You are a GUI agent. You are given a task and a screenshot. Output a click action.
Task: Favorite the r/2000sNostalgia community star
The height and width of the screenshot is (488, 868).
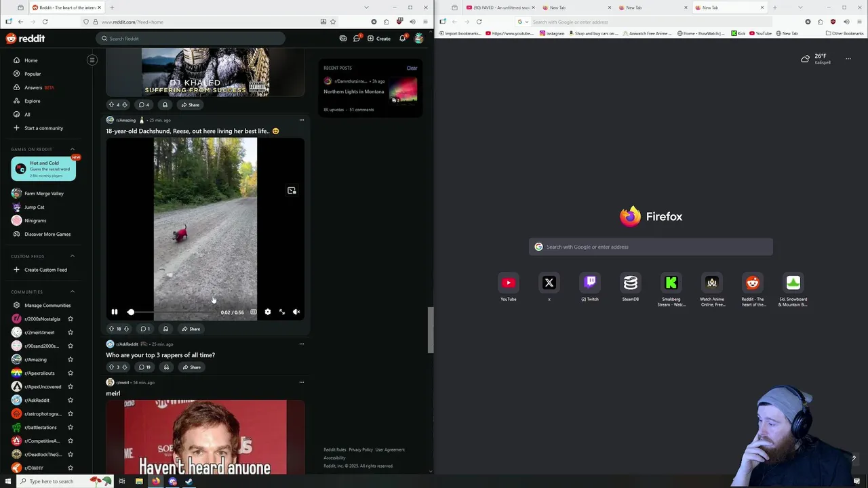[x=71, y=319]
